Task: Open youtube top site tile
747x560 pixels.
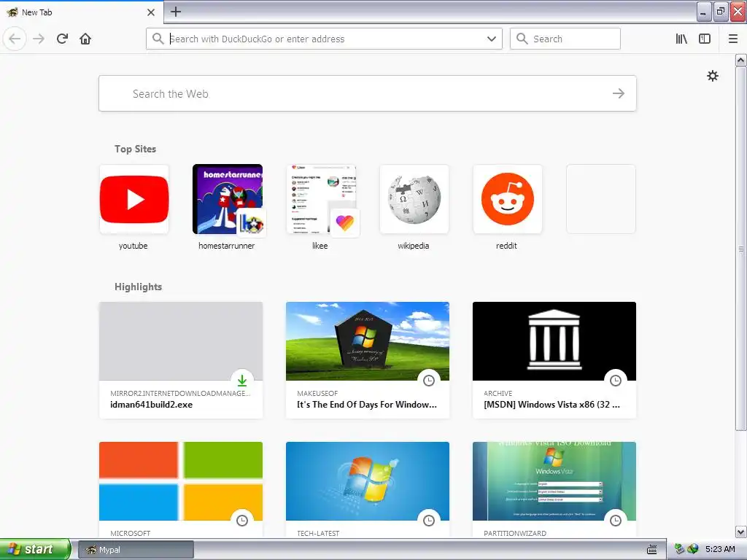Action: [134, 199]
